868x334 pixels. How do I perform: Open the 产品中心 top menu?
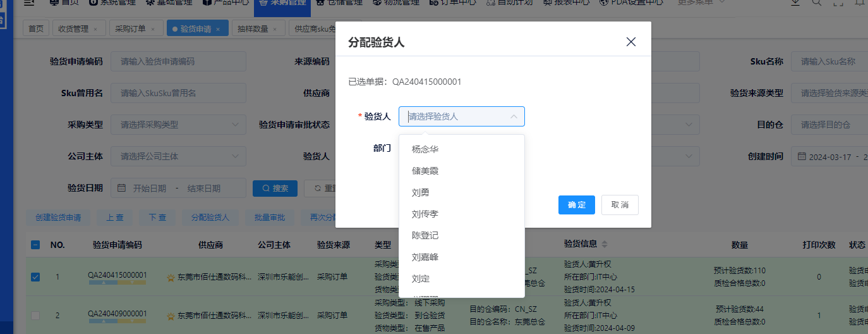[x=225, y=3]
